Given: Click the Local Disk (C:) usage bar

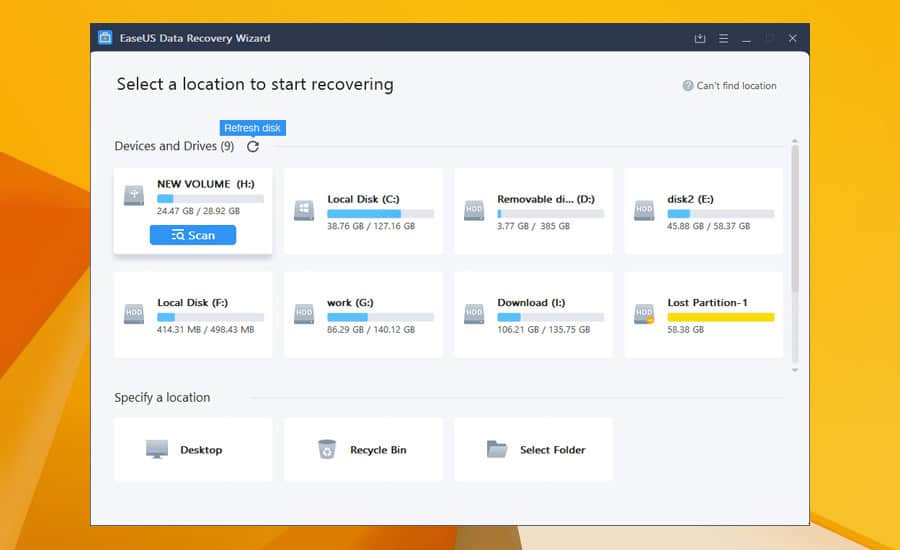Looking at the screenshot, I should (x=381, y=214).
